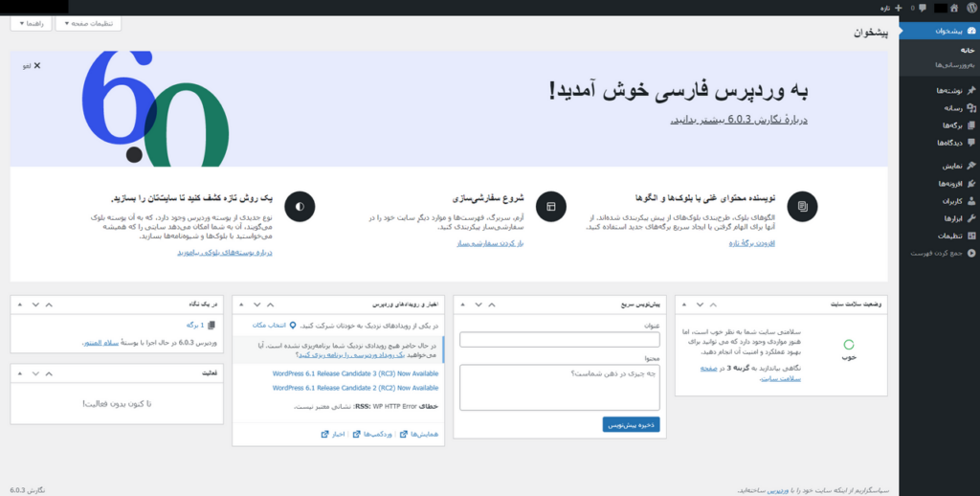Open اخبار external link in news widget
Screen dimensions: 980x496
click(333, 434)
